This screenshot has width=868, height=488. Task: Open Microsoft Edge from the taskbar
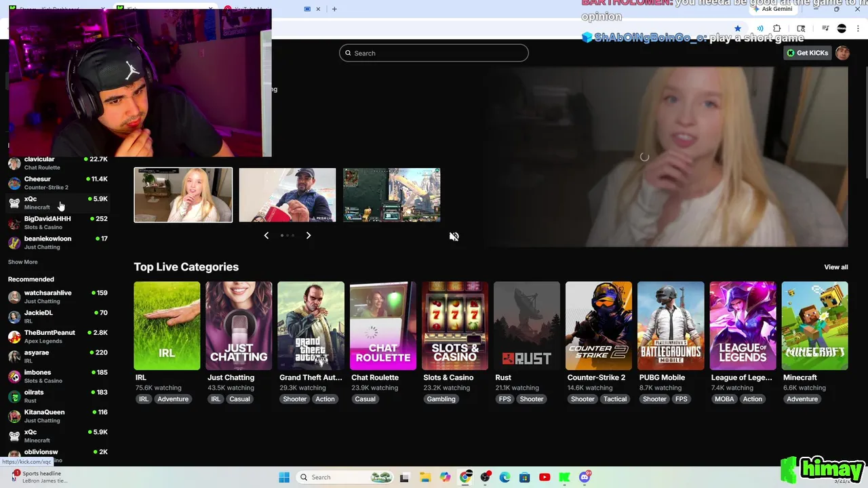[x=505, y=477]
